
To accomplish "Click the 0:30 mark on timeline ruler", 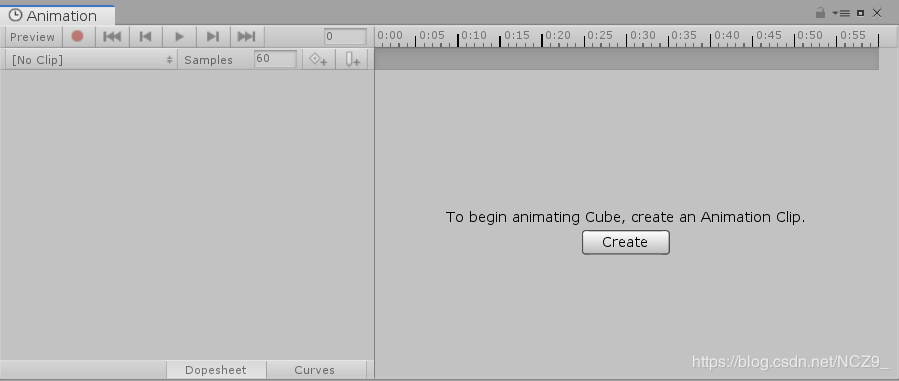I will click(642, 36).
